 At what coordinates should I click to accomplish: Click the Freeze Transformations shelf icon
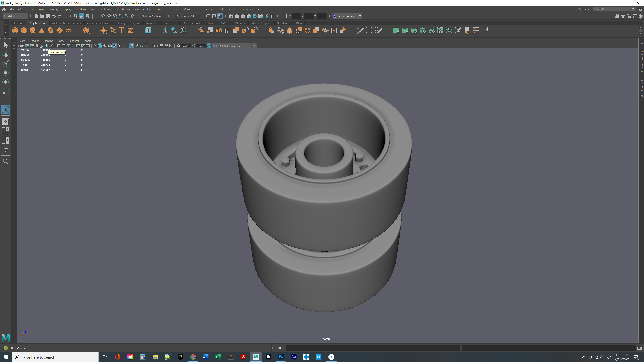[183, 31]
